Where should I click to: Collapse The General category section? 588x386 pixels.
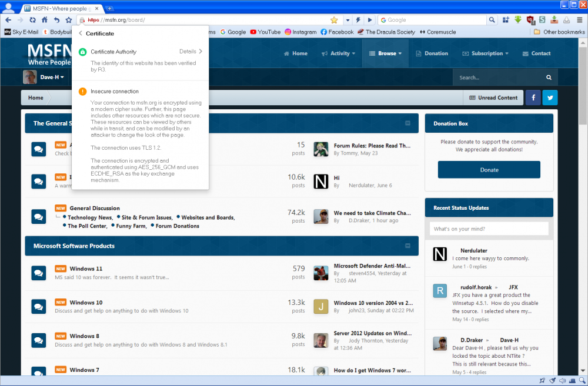click(407, 123)
